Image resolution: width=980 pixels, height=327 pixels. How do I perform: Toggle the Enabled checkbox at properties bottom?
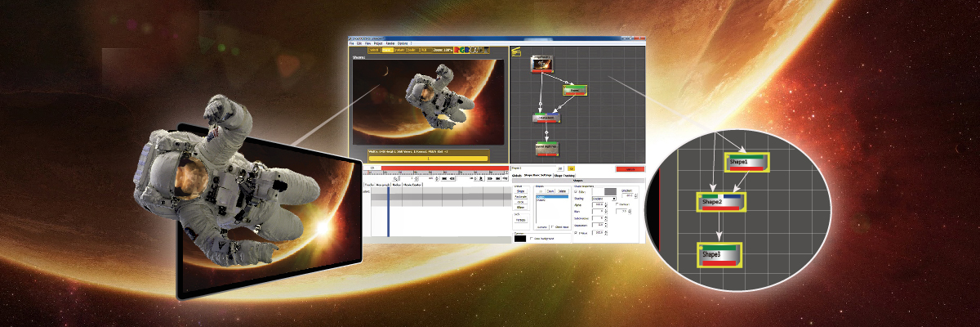point(576,232)
